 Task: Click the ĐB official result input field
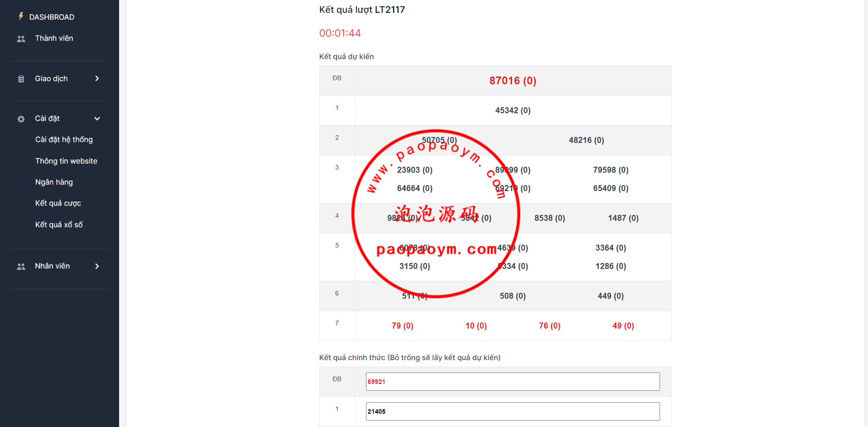click(513, 382)
